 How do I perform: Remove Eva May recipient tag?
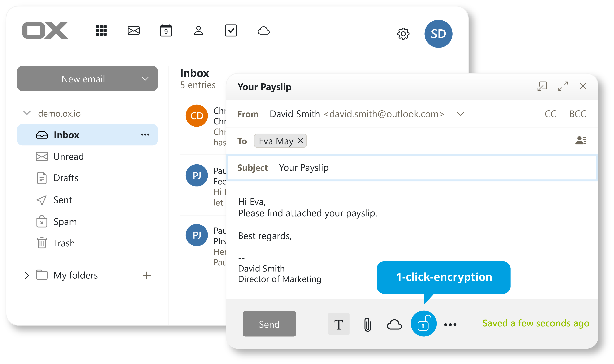point(301,141)
